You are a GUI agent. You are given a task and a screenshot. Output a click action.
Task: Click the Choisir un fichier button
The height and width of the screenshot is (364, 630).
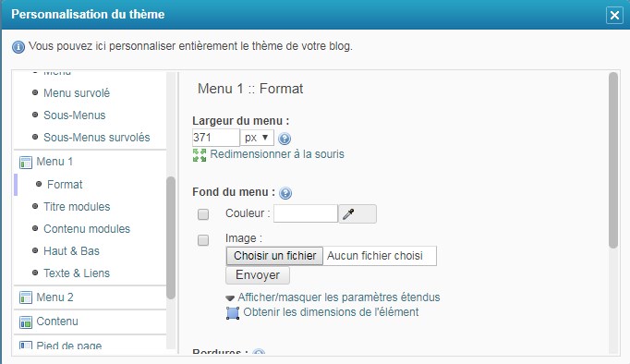275,256
